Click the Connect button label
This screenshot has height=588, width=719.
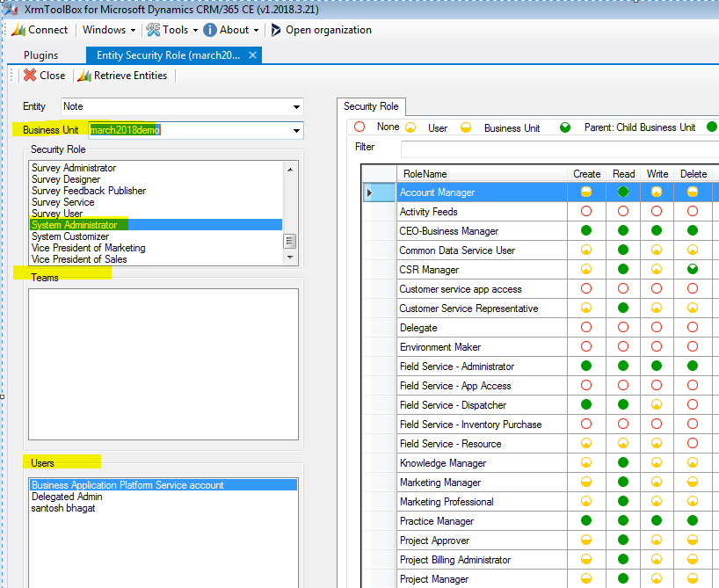47,30
